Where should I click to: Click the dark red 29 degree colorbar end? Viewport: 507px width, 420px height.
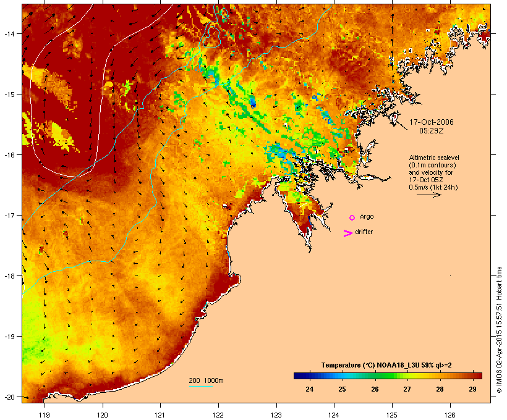478,376
